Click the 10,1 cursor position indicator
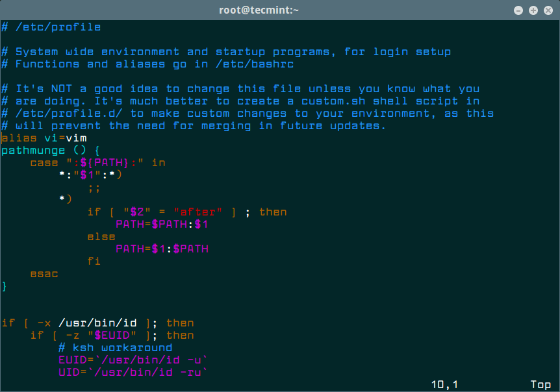 [x=444, y=385]
